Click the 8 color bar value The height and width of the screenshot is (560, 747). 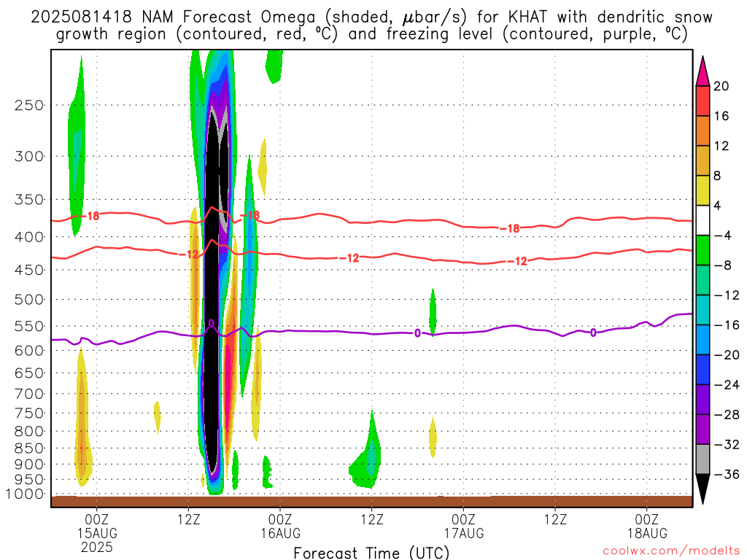click(x=718, y=176)
